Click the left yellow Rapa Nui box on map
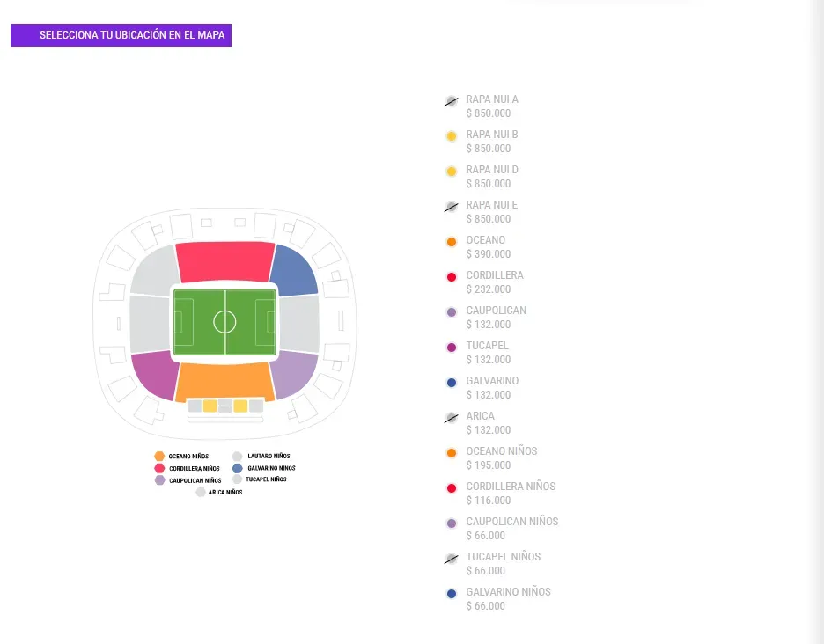The height and width of the screenshot is (644, 824). click(x=210, y=406)
